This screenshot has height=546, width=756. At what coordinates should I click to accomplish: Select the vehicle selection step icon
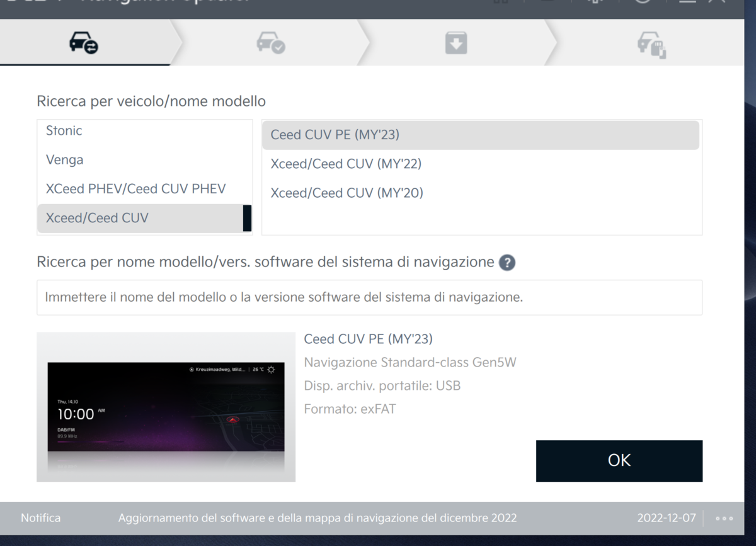tap(84, 43)
